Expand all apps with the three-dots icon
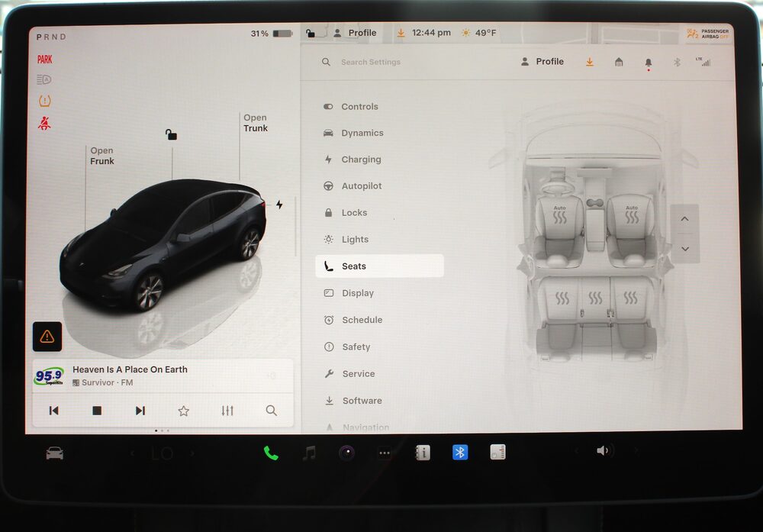This screenshot has width=763, height=532. [x=385, y=453]
